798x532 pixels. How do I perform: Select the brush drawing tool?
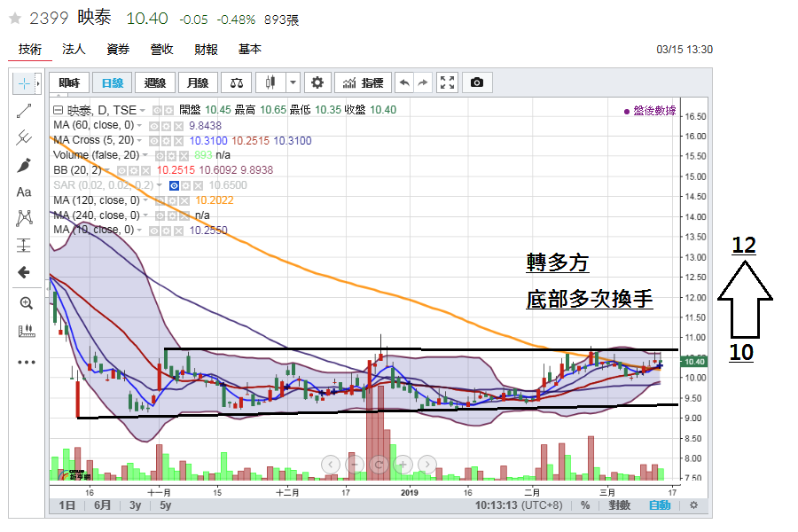point(24,165)
